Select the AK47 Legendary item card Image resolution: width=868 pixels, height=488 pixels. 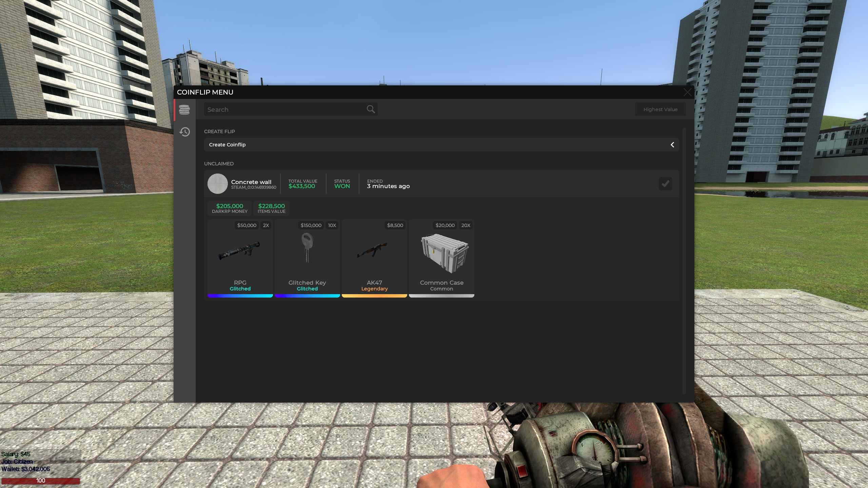coord(374,258)
